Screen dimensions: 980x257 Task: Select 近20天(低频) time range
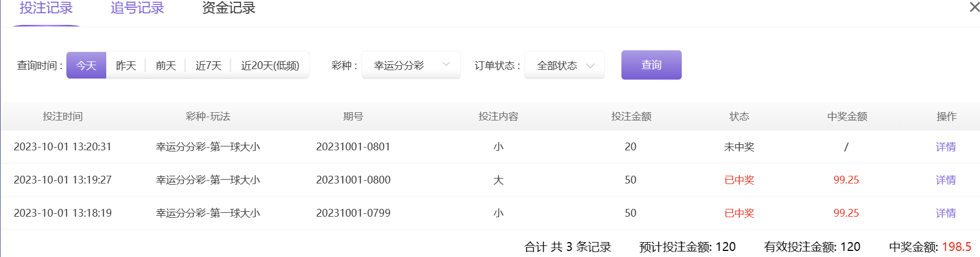tap(270, 65)
